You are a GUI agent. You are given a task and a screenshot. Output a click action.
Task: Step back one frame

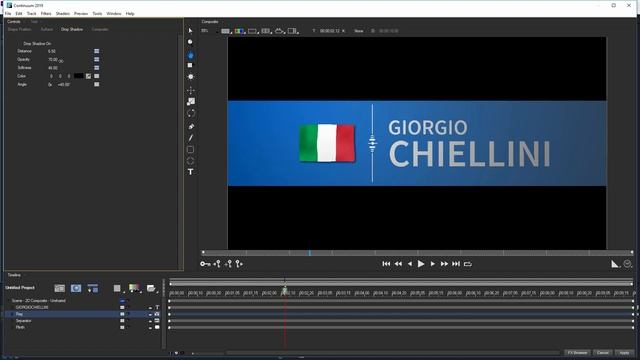click(x=410, y=264)
